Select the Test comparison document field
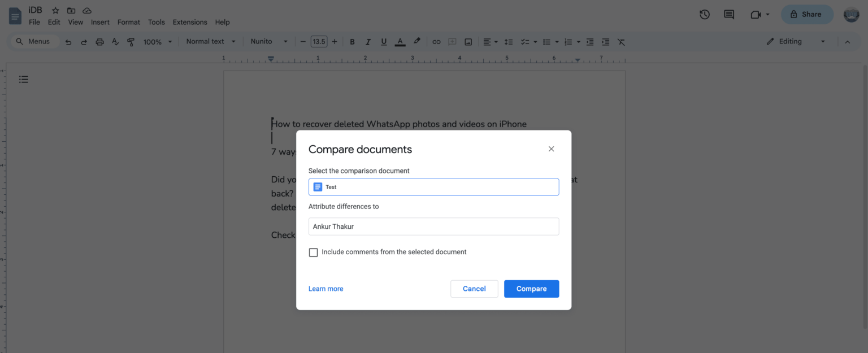This screenshot has height=353, width=868. (x=433, y=187)
